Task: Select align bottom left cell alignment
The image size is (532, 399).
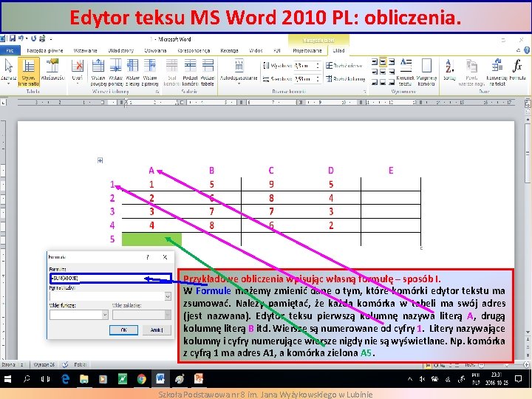Action: pos(374,82)
